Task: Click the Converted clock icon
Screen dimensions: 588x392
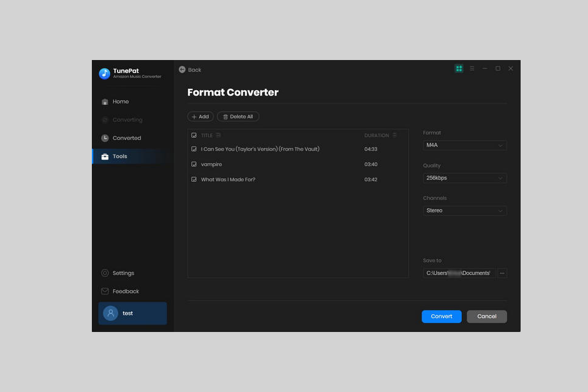Action: coord(105,138)
